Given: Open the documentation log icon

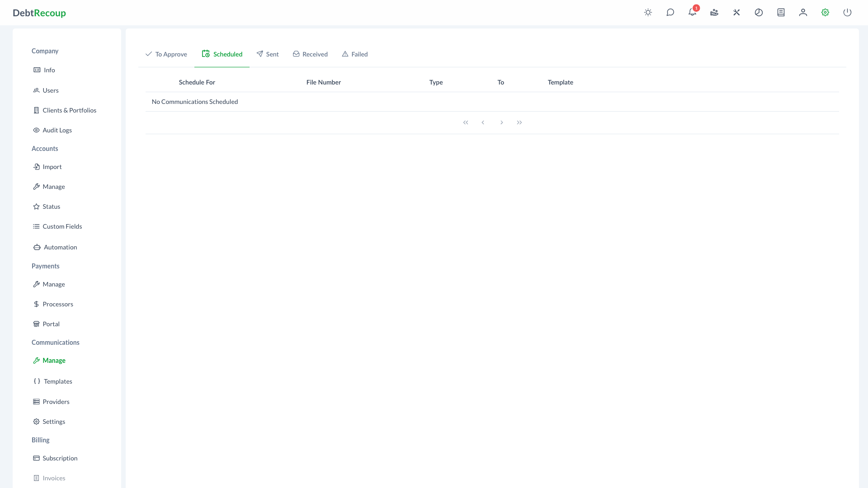Looking at the screenshot, I should [780, 13].
